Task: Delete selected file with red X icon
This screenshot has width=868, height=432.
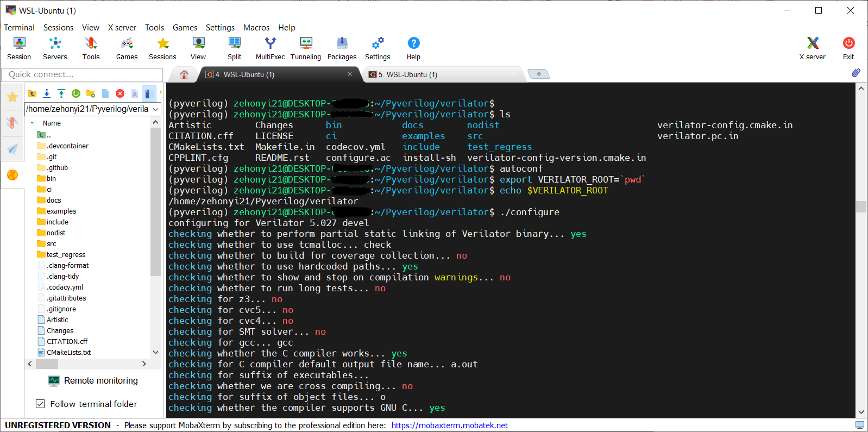Action: coord(120,93)
